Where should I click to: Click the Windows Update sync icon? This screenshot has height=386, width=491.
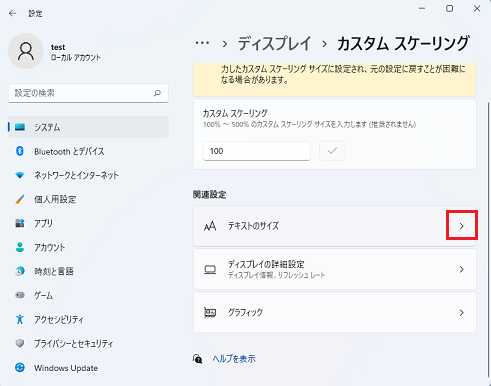tap(20, 367)
